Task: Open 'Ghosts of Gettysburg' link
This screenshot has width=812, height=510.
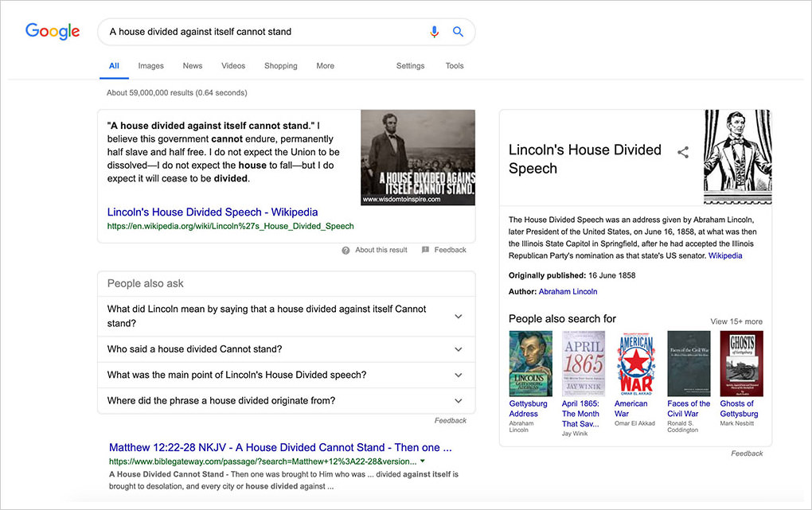Action: (739, 408)
